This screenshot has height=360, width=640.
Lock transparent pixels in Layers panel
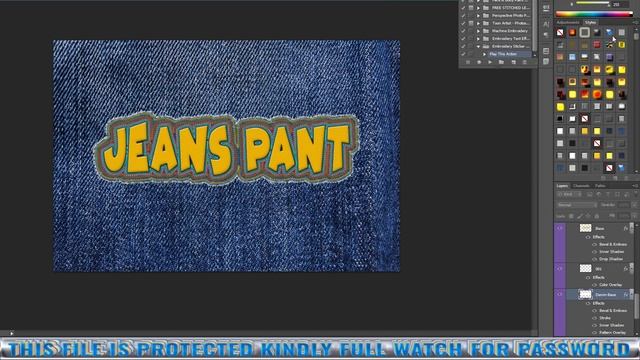point(571,216)
